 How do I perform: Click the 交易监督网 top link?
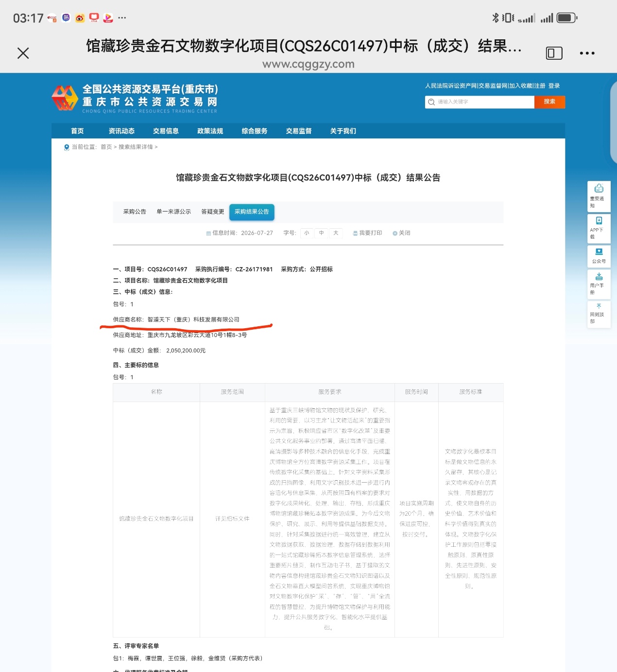pyautogui.click(x=493, y=86)
